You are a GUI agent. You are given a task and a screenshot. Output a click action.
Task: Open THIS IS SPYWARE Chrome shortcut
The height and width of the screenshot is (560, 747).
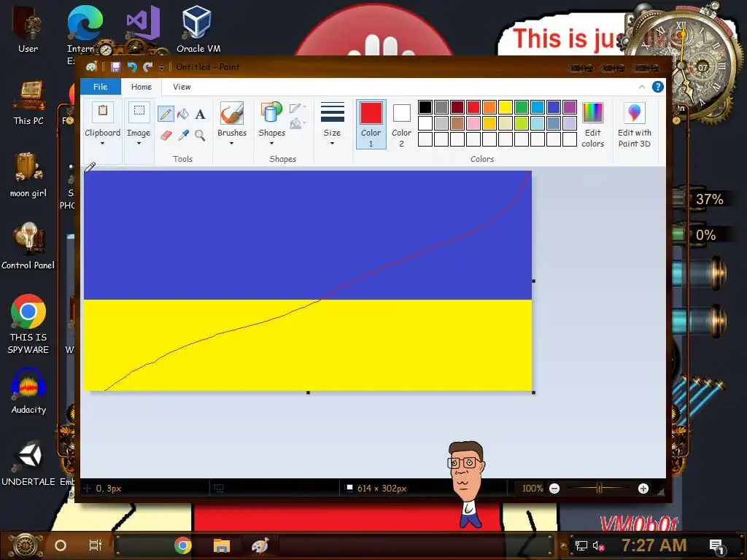pyautogui.click(x=28, y=324)
